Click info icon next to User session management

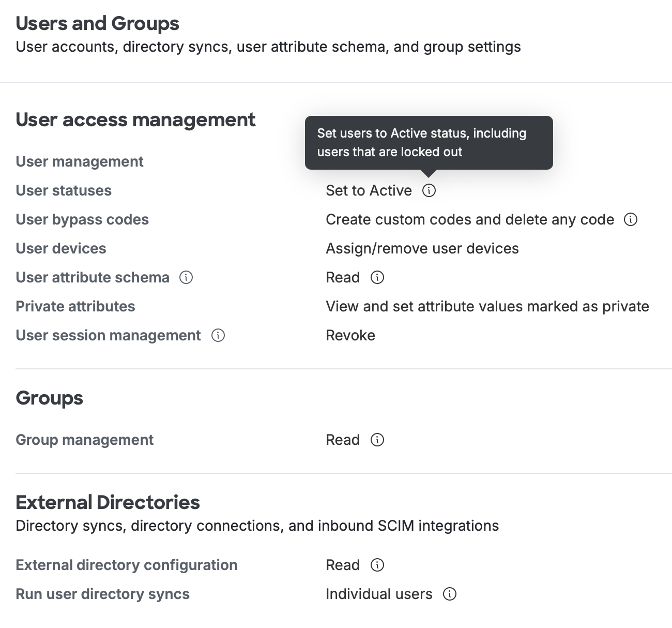(x=218, y=335)
